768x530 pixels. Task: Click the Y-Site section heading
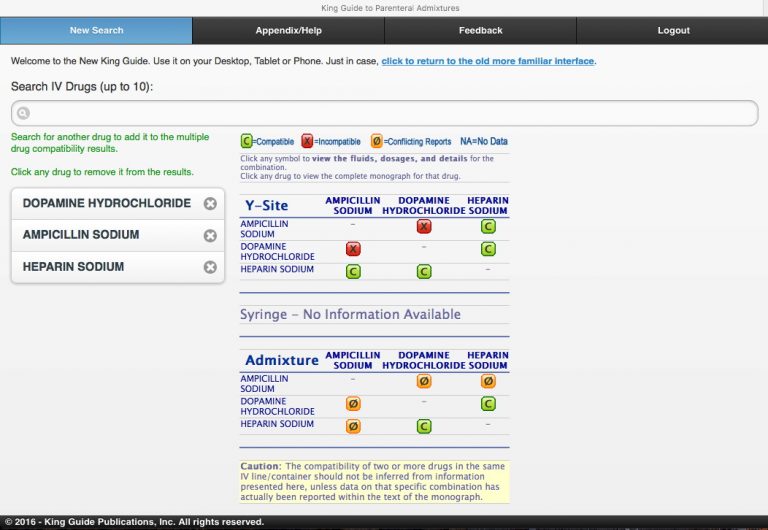click(x=266, y=206)
